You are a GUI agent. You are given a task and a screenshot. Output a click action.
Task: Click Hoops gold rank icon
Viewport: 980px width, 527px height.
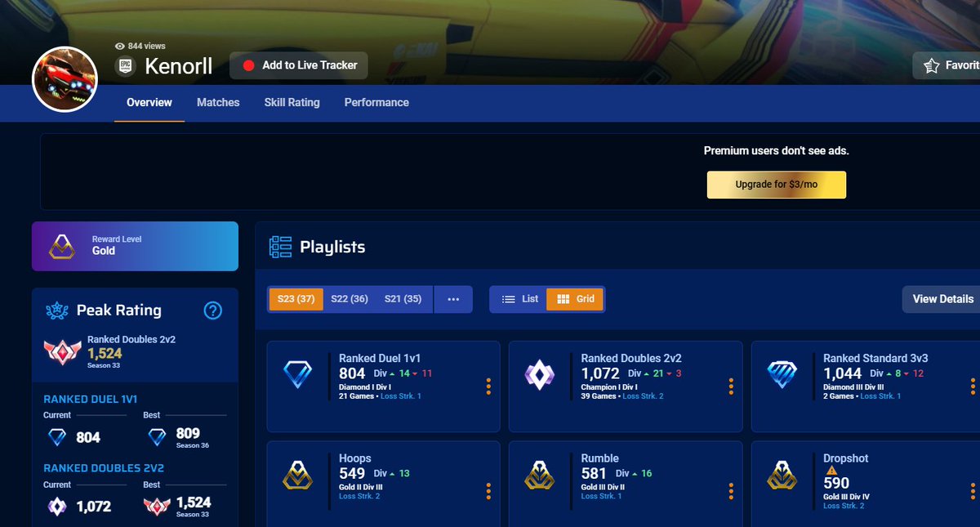coord(297,475)
